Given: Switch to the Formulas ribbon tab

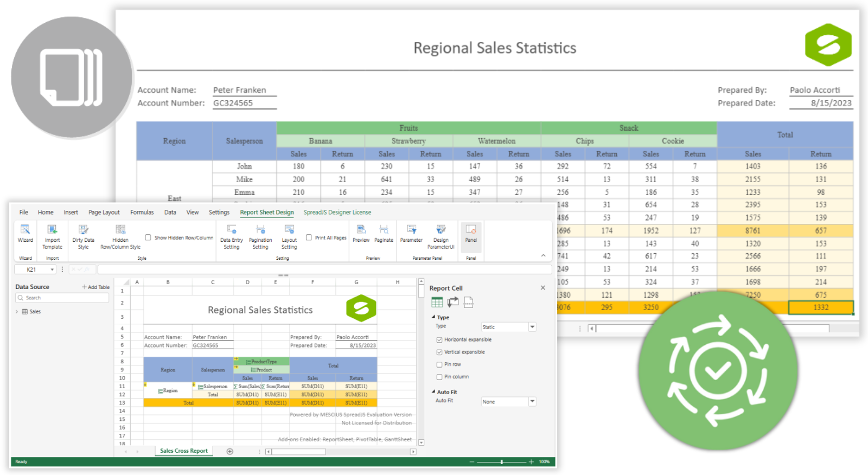Looking at the screenshot, I should click(142, 213).
